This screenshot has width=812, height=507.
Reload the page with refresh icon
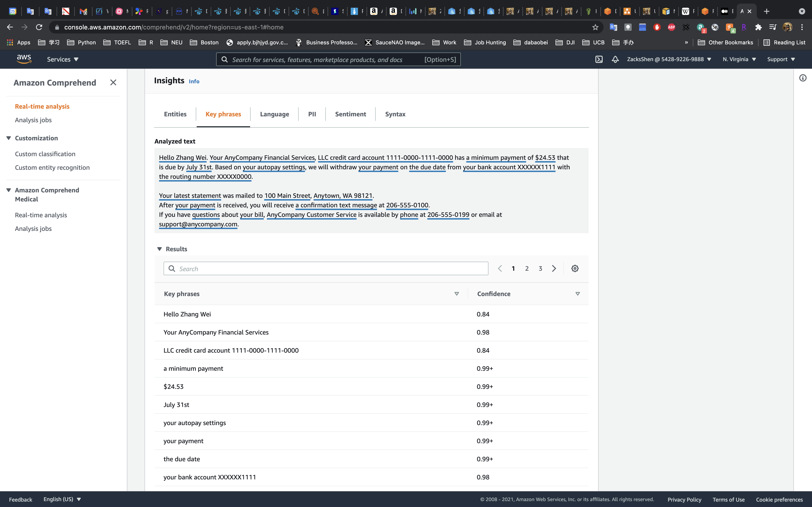[x=39, y=27]
